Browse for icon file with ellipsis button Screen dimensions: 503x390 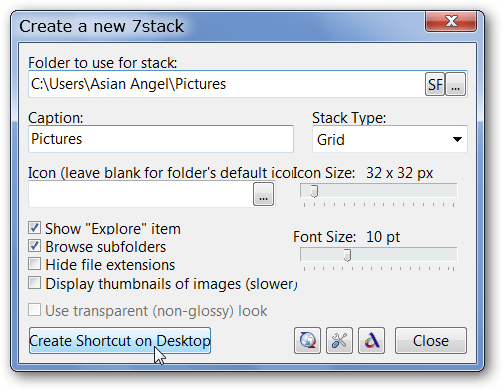tap(263, 194)
